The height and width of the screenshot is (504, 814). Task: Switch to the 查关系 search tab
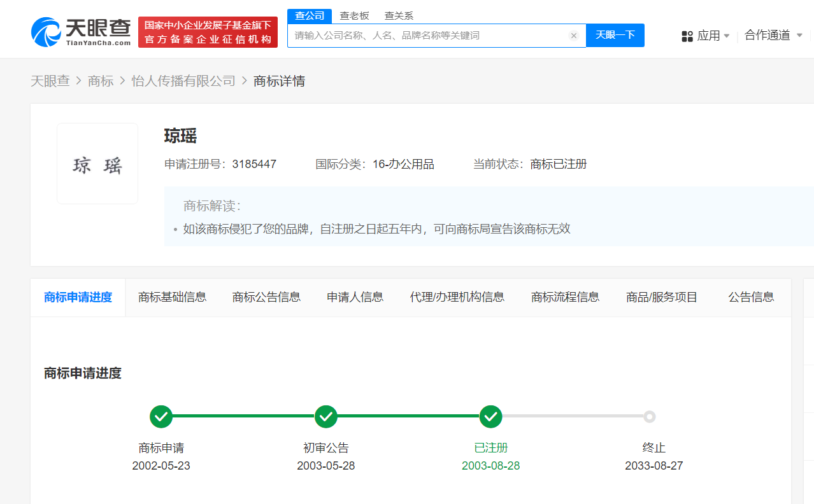pyautogui.click(x=399, y=16)
